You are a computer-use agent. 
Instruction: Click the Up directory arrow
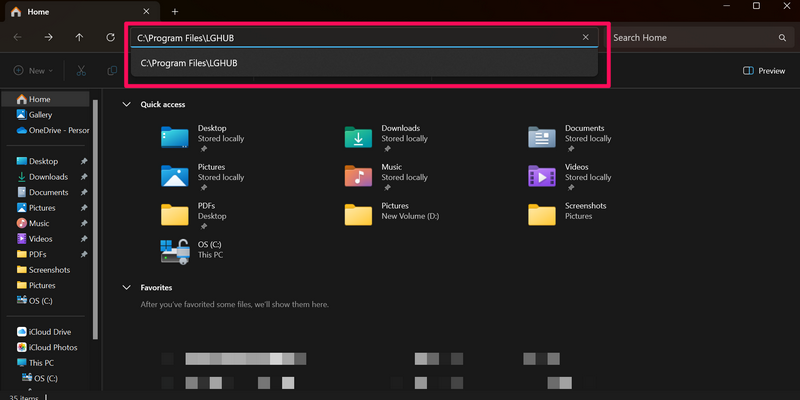(x=79, y=37)
